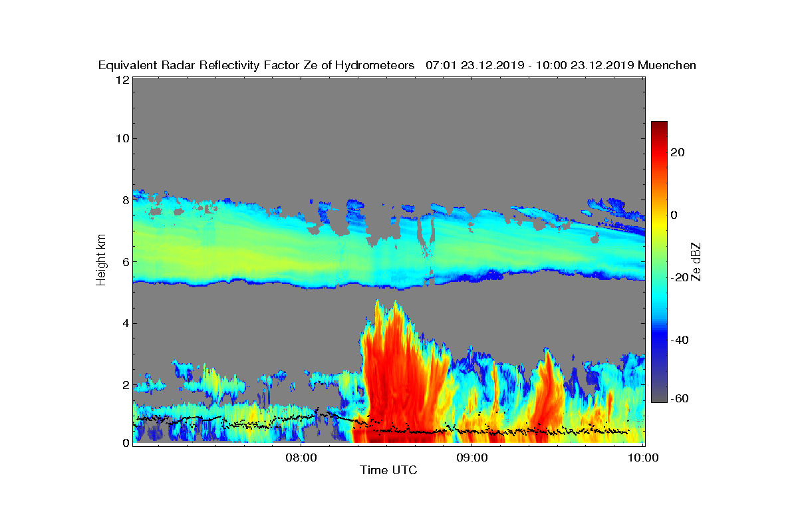Viewport: 798px width, 532px height.
Task: Click the '08:00' time tick label
Action: coord(301,458)
